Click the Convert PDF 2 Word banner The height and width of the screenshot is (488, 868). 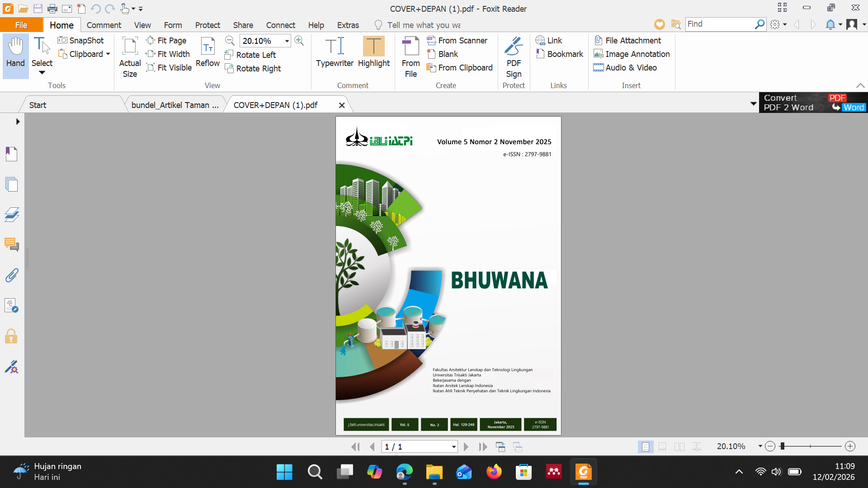[x=813, y=103]
